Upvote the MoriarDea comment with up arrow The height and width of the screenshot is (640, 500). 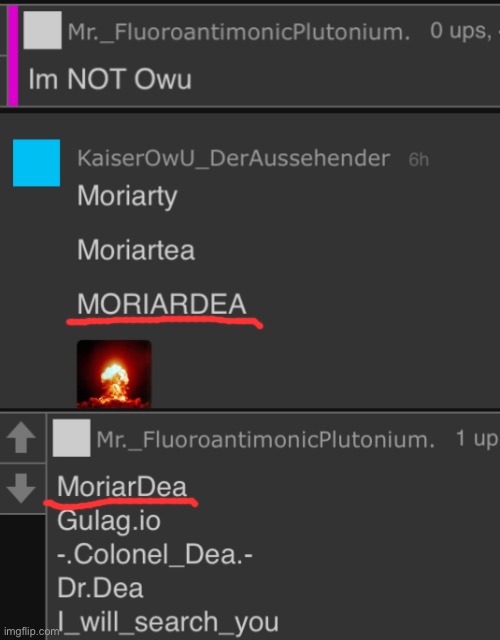pos(21,438)
